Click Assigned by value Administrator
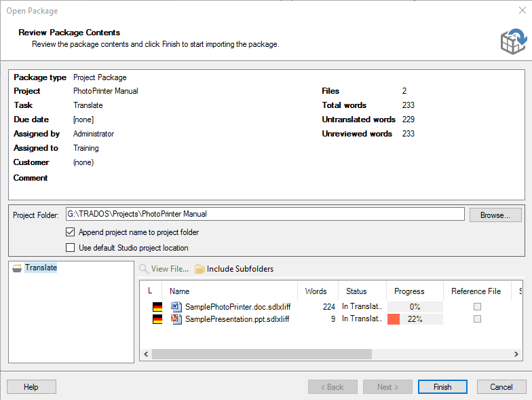Screen dimensions: 532x400 point(94,134)
